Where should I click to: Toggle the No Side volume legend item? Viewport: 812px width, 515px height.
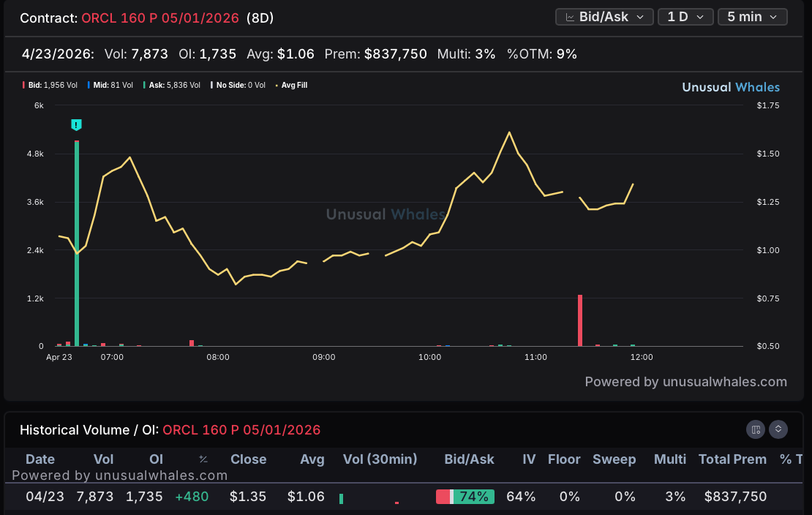pyautogui.click(x=238, y=85)
